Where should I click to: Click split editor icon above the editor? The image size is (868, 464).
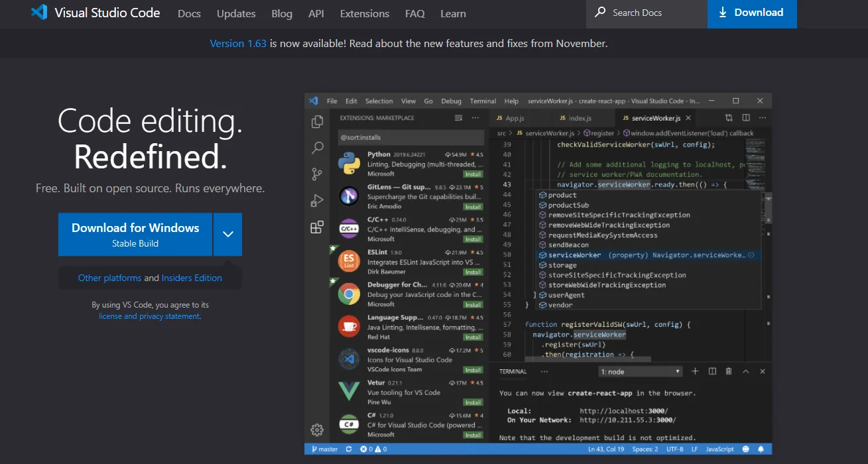[x=746, y=118]
